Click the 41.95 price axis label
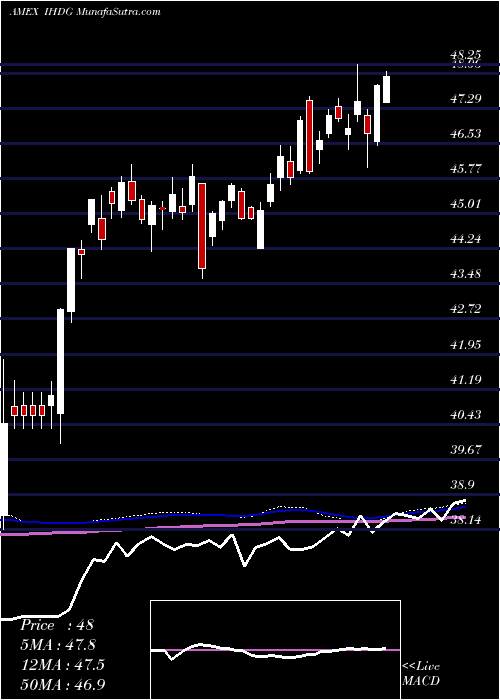 click(x=466, y=344)
